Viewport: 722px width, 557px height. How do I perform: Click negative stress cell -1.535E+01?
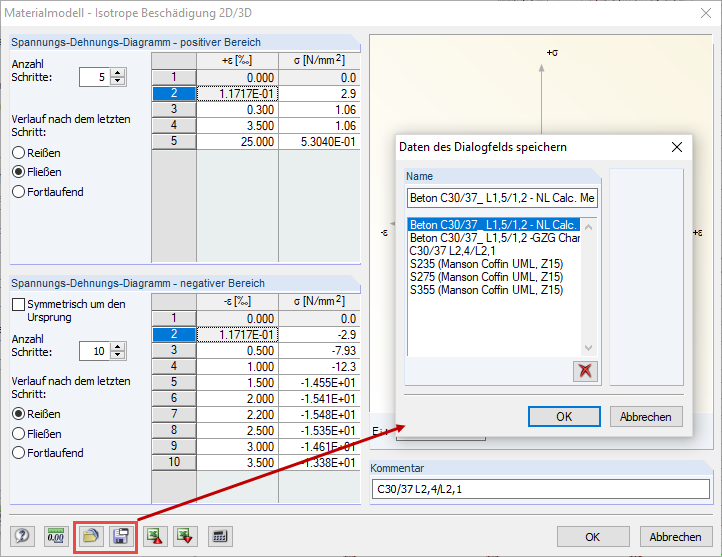tap(319, 430)
